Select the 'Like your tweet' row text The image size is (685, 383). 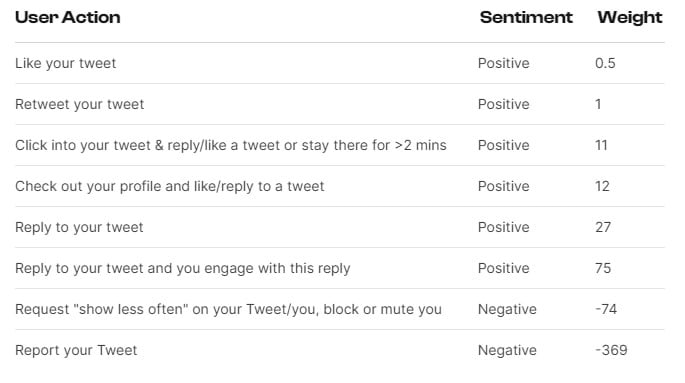[66, 63]
